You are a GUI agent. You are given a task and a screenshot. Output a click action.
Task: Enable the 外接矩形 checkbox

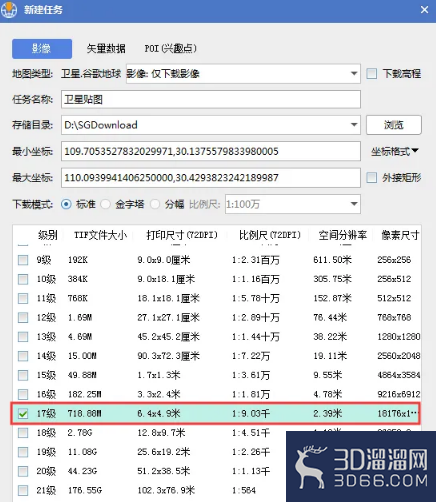pyautogui.click(x=372, y=178)
